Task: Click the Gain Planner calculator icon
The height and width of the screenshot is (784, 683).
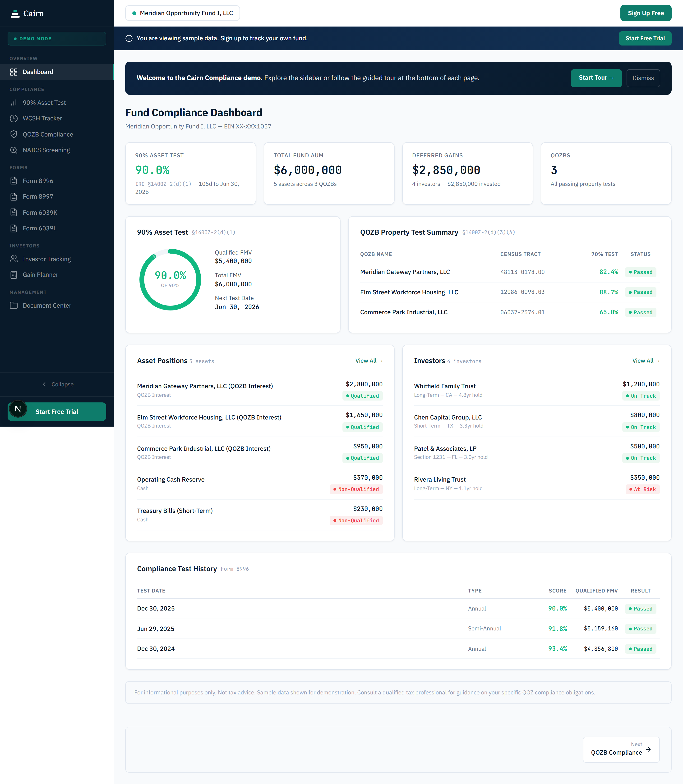Action: [14, 275]
